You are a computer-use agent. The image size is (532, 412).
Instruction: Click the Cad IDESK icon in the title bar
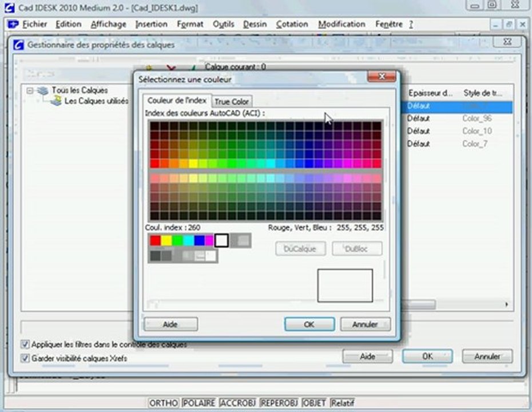point(9,7)
